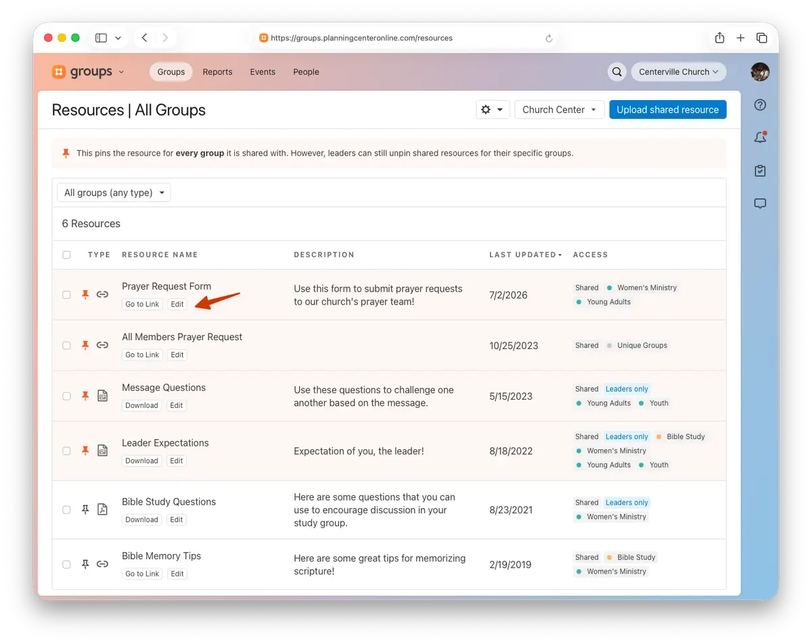The width and height of the screenshot is (812, 644).
Task: Click Upload shared resource button
Action: coord(668,110)
